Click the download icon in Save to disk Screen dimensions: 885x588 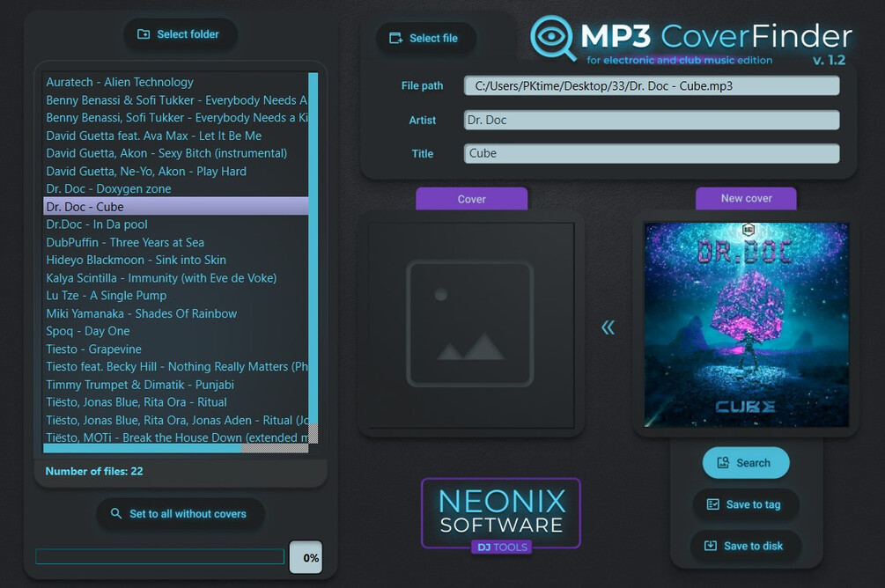[x=711, y=546]
